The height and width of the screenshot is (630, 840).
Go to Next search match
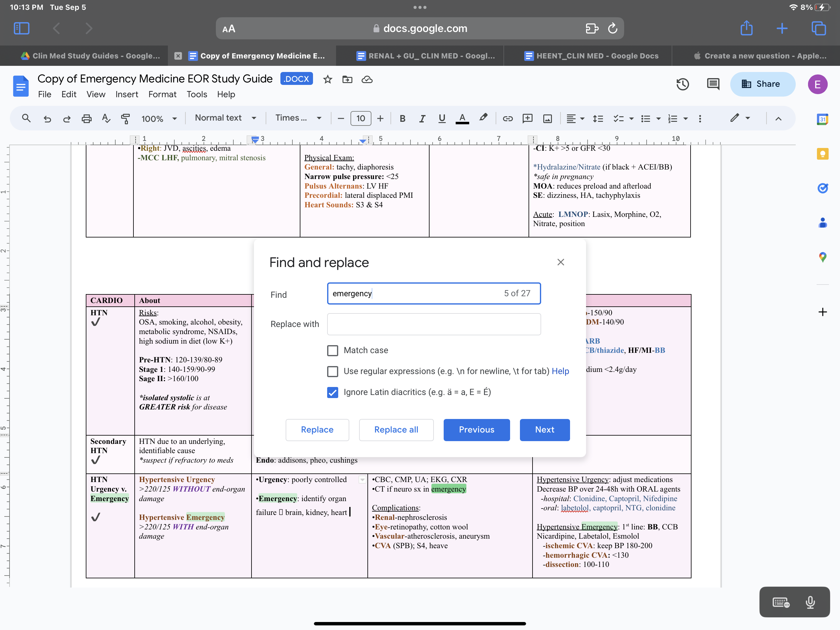point(544,430)
